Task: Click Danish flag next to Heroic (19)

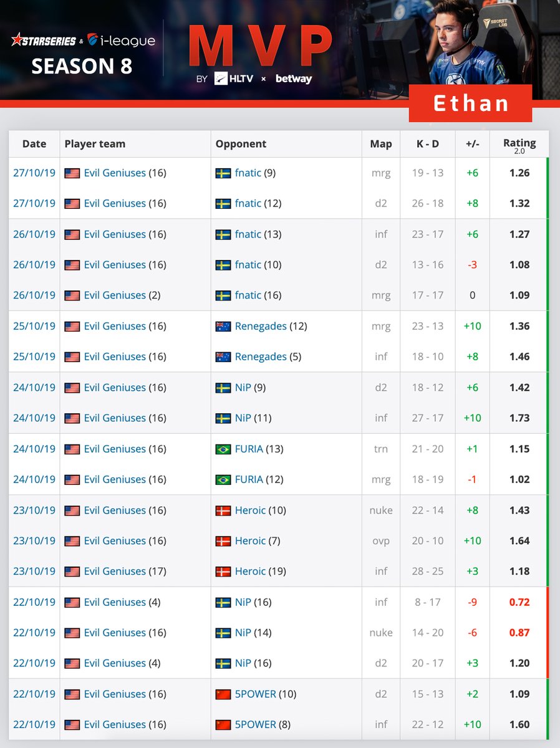Action: [223, 571]
